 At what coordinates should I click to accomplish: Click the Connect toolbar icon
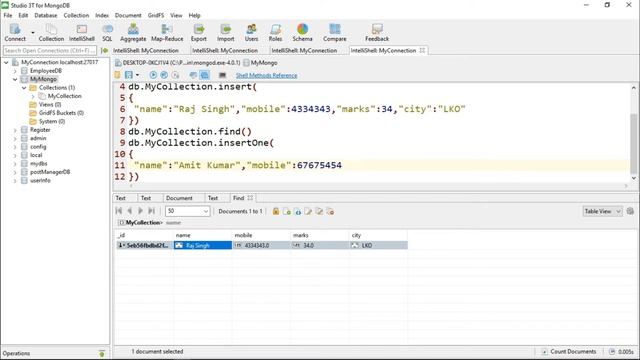(15, 32)
